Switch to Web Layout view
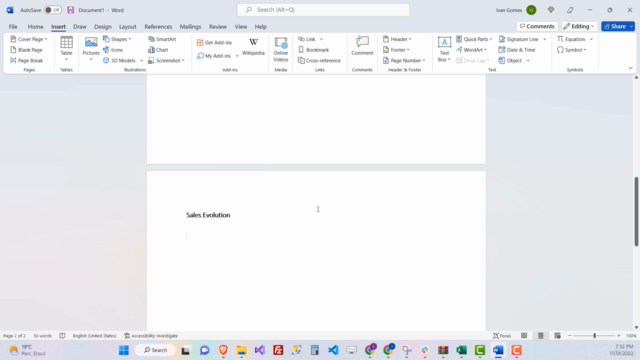This screenshot has width=640, height=360. (557, 336)
